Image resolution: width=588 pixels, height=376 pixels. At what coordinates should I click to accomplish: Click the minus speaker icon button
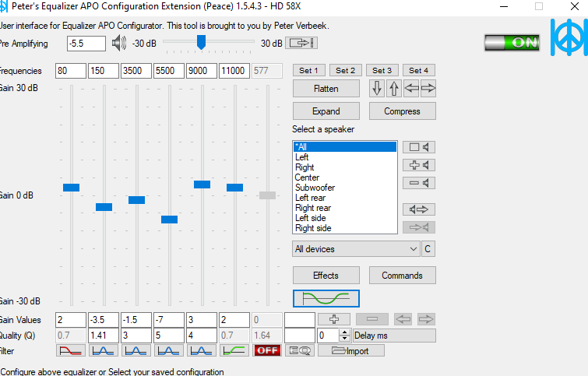coord(419,183)
